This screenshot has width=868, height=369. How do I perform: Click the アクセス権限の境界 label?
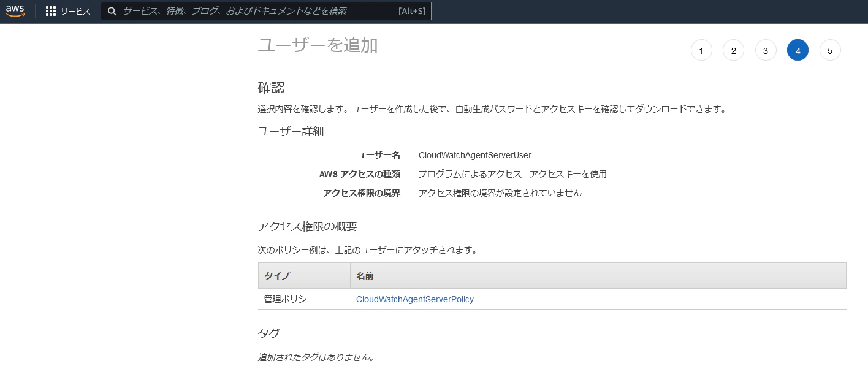362,193
